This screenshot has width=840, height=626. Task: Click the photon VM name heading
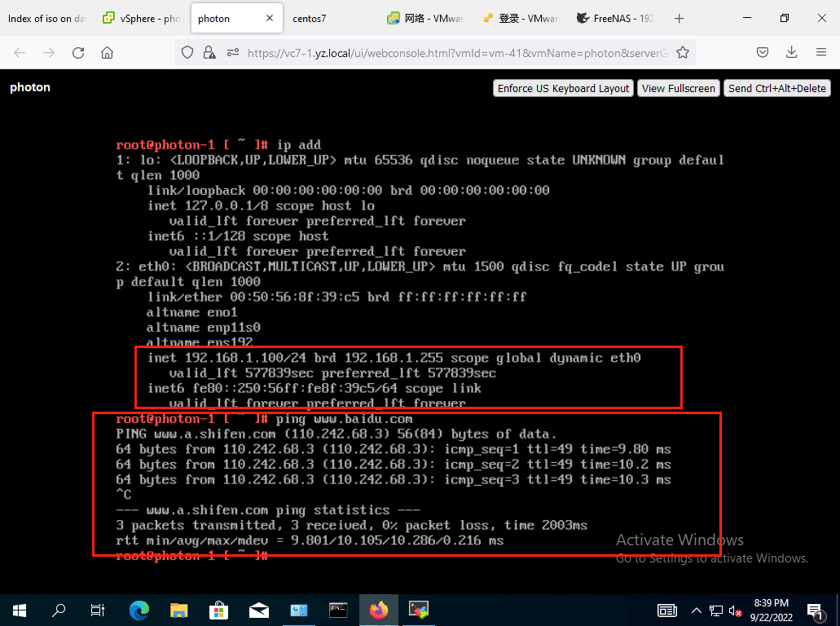pyautogui.click(x=30, y=87)
